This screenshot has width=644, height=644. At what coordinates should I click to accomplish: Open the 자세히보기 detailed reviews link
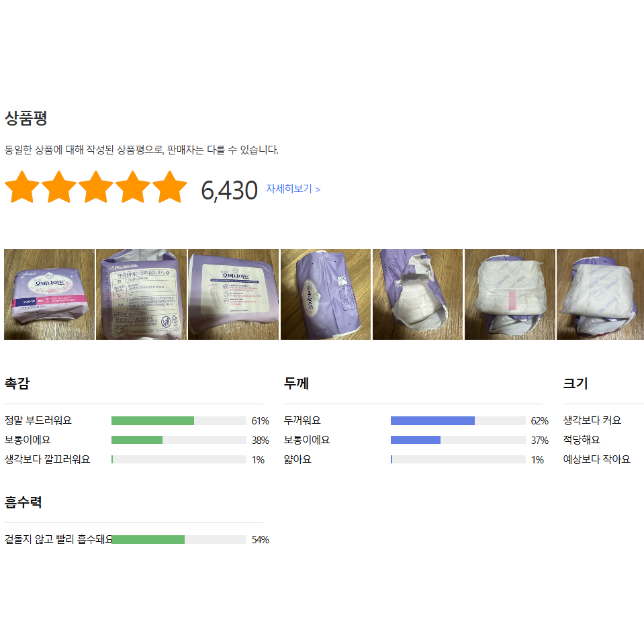coord(293,189)
